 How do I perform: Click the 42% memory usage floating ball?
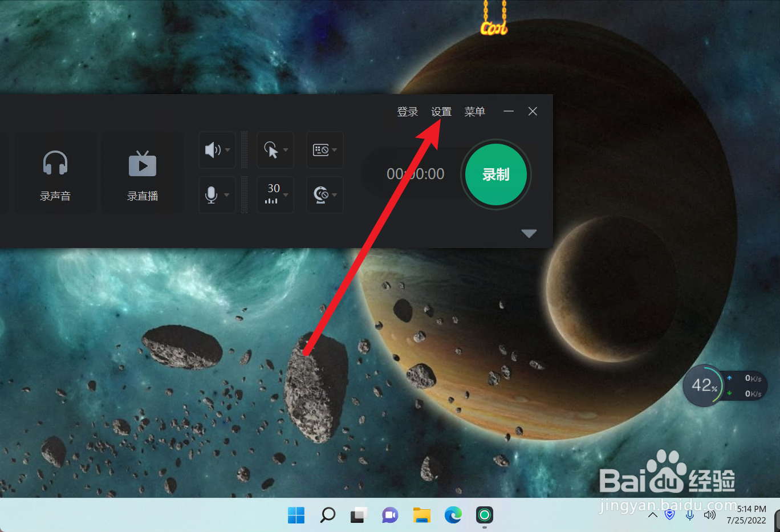click(x=704, y=385)
